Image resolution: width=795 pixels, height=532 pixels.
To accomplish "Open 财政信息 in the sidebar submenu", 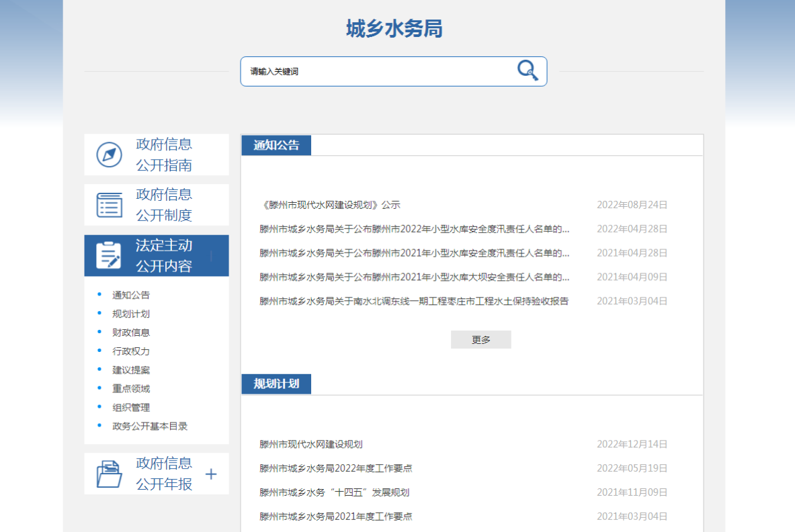I will pyautogui.click(x=131, y=332).
